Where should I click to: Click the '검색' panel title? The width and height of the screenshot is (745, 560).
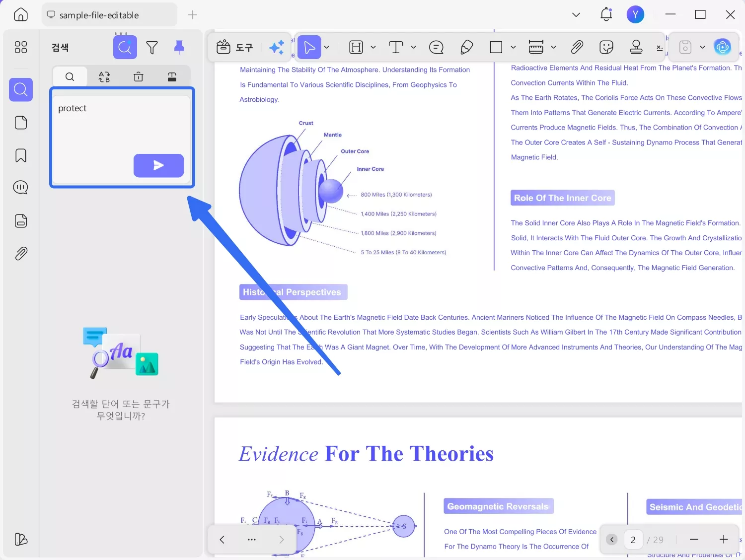click(60, 48)
